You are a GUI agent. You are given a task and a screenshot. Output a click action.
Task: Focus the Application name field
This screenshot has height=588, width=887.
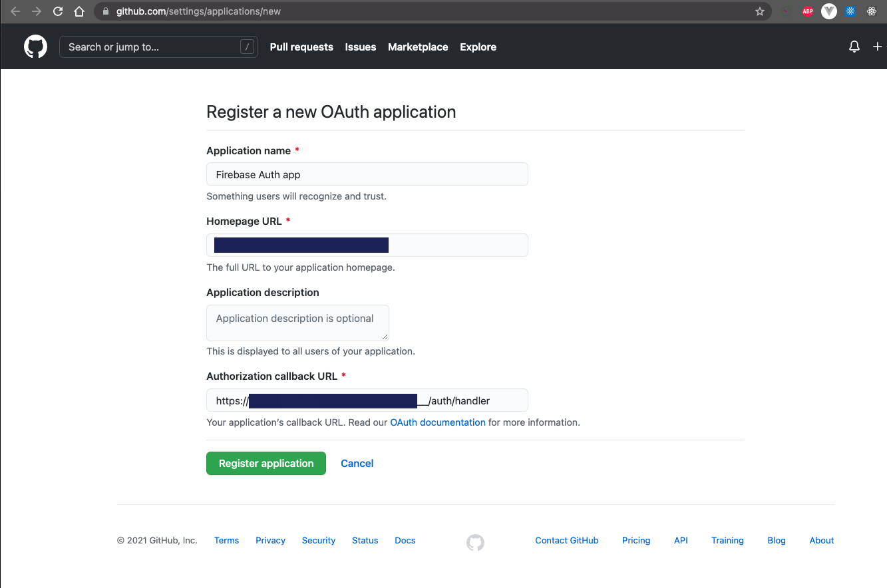click(367, 174)
